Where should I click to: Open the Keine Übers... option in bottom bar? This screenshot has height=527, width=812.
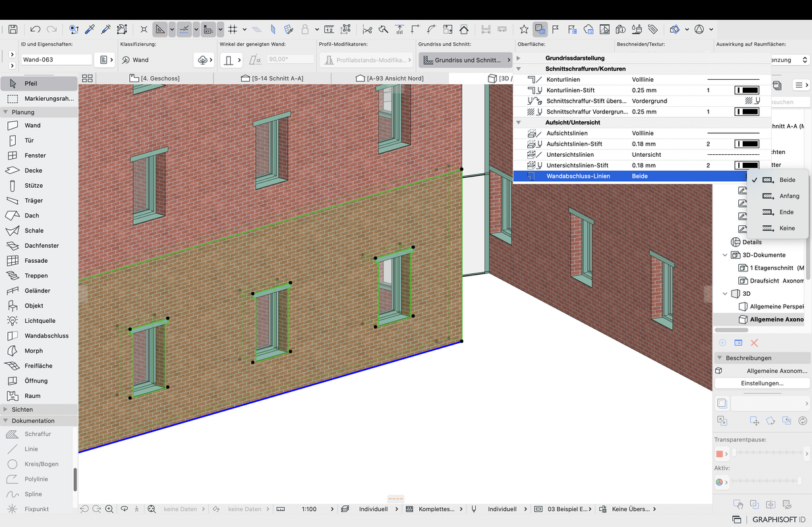pyautogui.click(x=627, y=509)
